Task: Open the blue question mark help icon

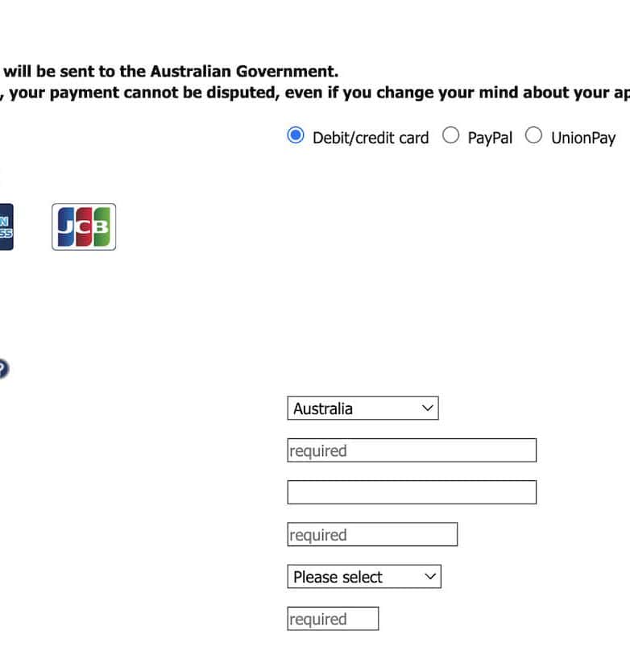Action: click(2, 369)
